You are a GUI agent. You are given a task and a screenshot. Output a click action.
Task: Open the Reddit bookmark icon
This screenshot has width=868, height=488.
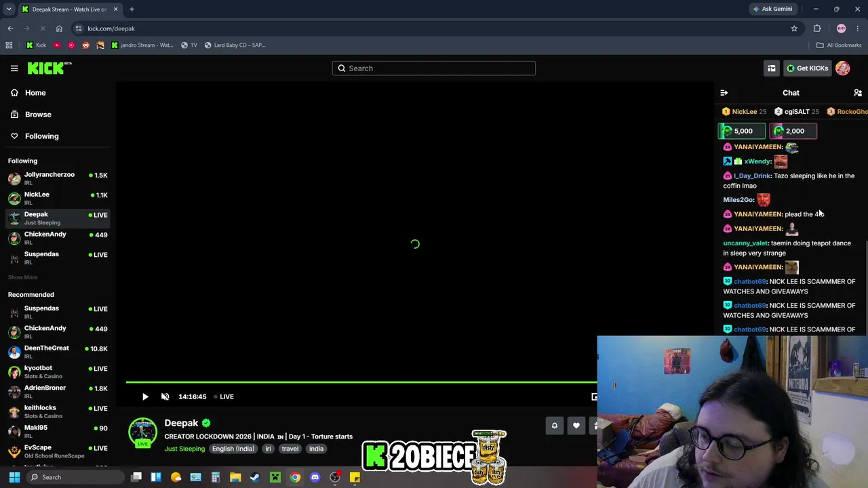point(85,45)
